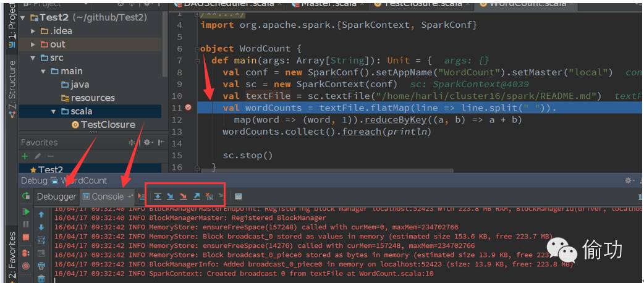644x283 pixels.
Task: Click wordCounts.collect().foreach(println) line
Action: pyautogui.click(x=327, y=132)
